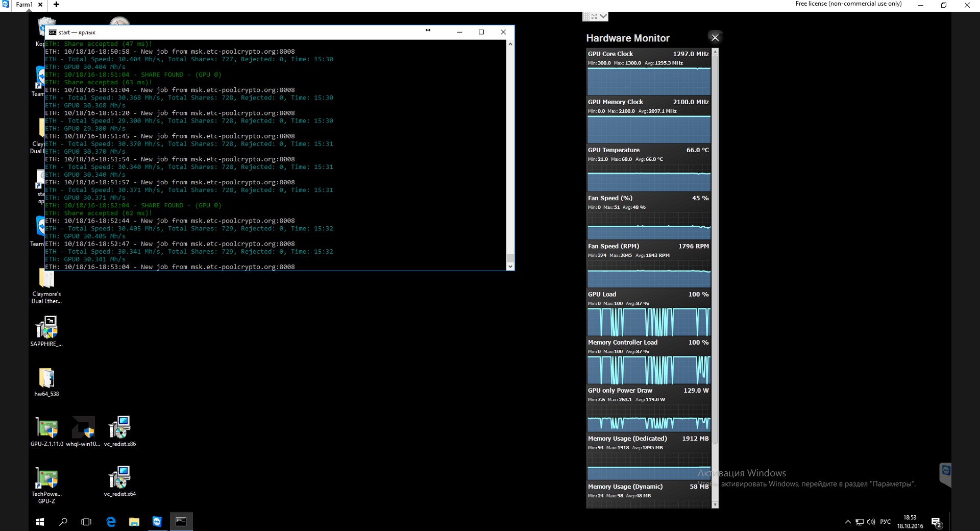Open Action Center notifications icon

point(936,522)
